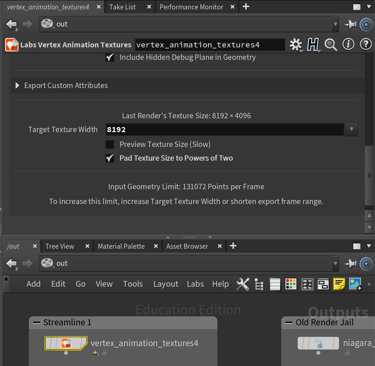Close the Take List tab

[149, 7]
